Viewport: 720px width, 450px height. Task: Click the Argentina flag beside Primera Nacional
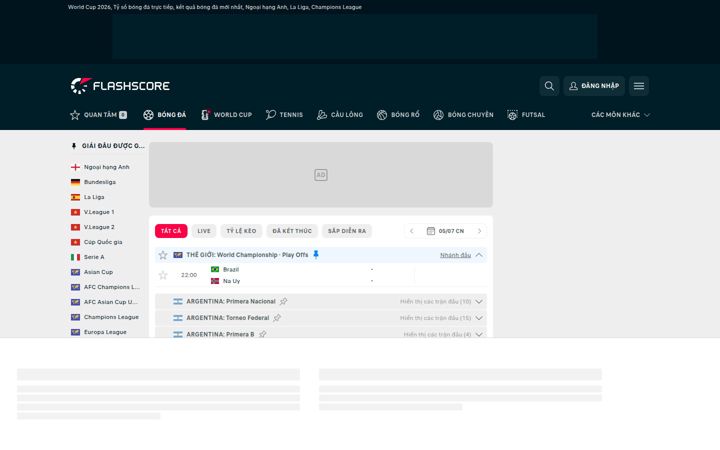(178, 302)
